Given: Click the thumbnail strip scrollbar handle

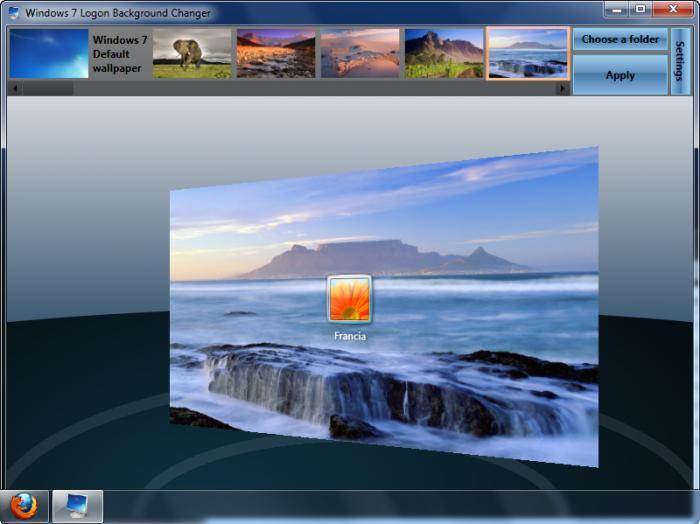Looking at the screenshot, I should click(48, 88).
